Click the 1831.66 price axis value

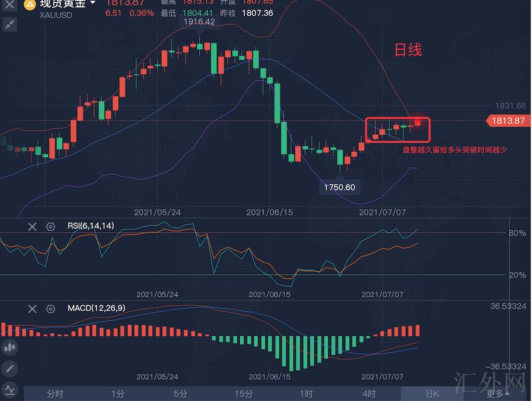click(510, 106)
